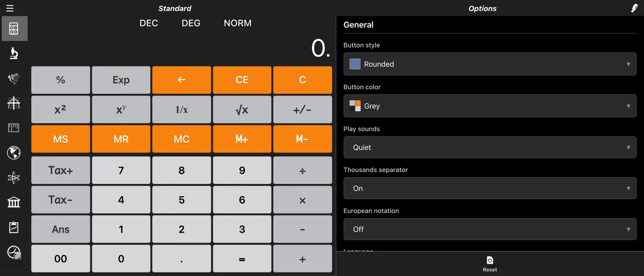Click the CE clear entry button
644x276 pixels.
[242, 80]
